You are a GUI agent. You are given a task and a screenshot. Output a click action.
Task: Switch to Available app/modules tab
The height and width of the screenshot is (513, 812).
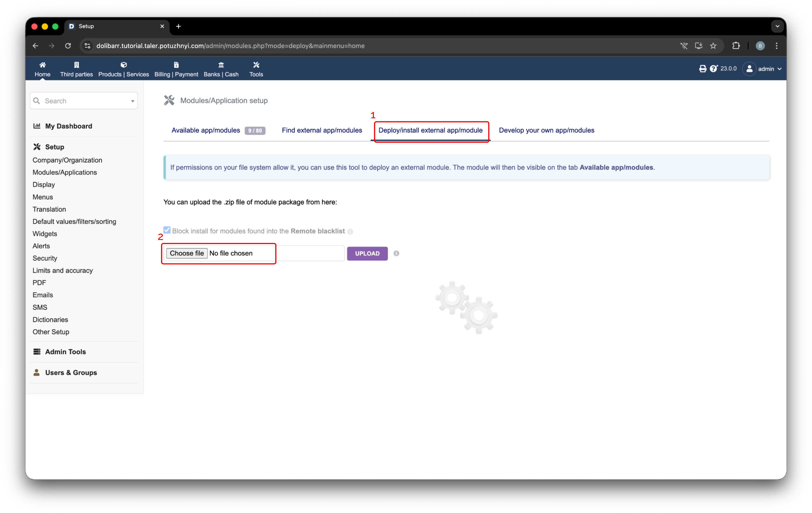click(x=206, y=130)
